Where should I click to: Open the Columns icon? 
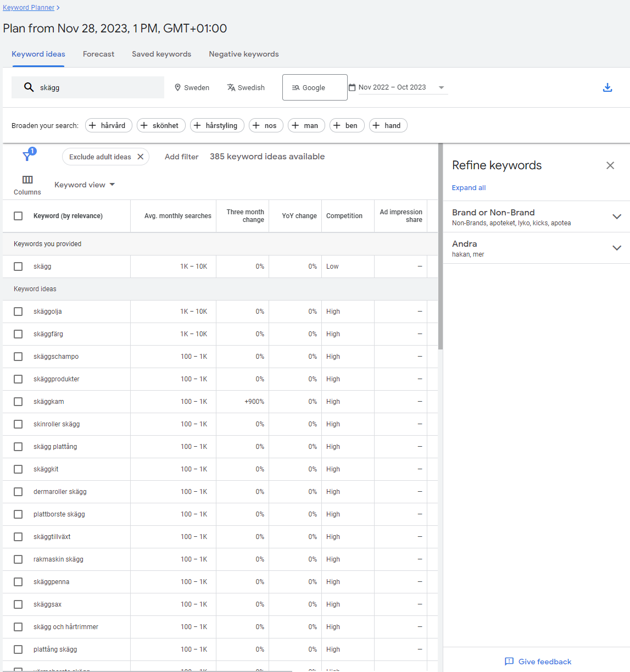pyautogui.click(x=27, y=180)
